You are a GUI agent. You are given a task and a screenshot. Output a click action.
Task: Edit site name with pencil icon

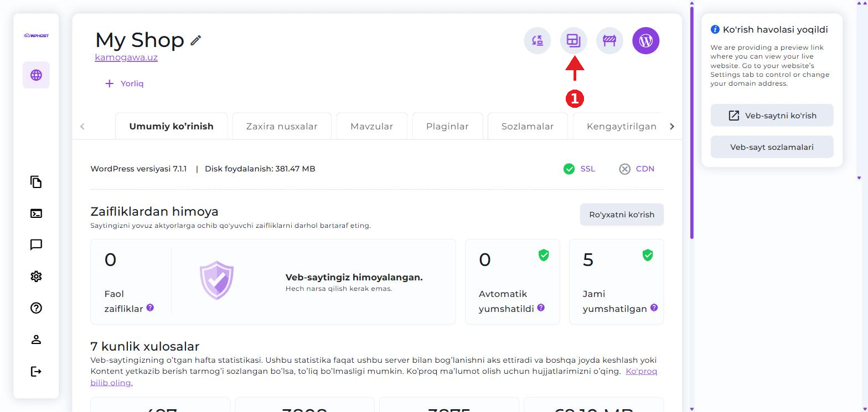point(196,40)
